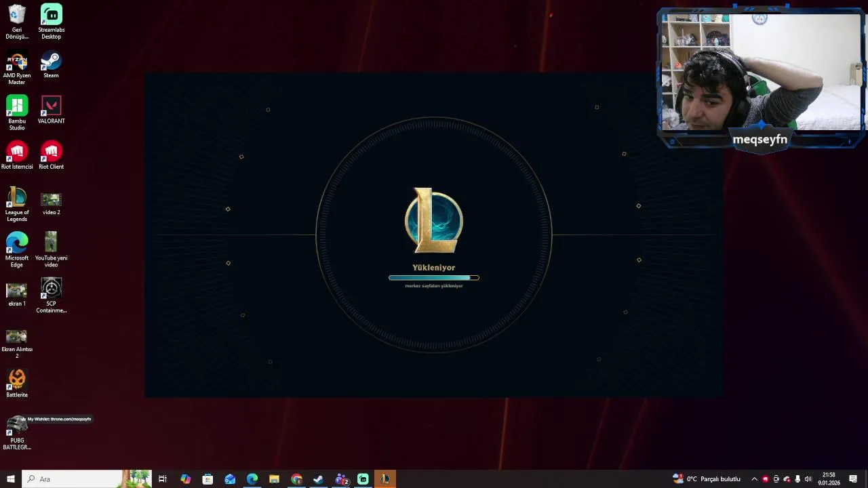Click the OneDrive cloud tray icon
The width and height of the screenshot is (868, 488).
click(x=787, y=479)
